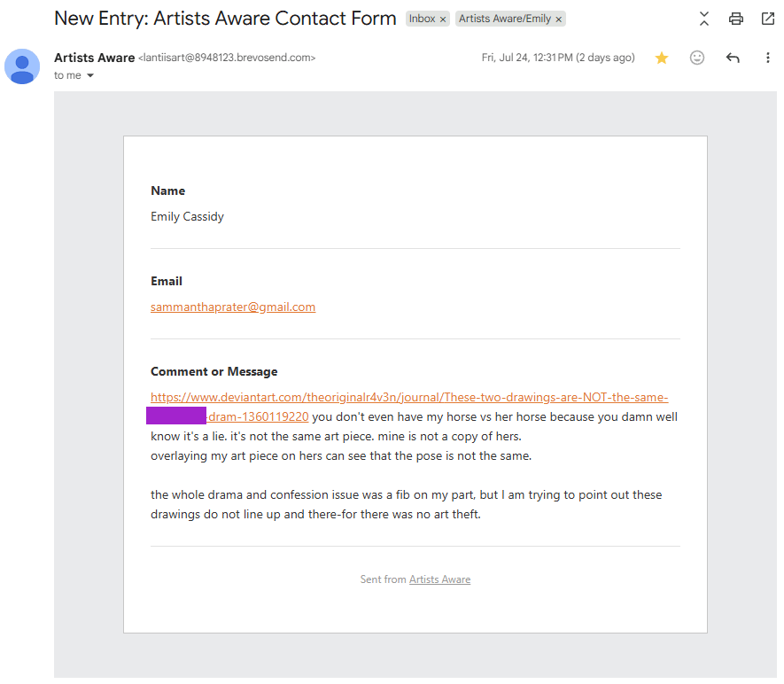Image resolution: width=784 pixels, height=684 pixels.
Task: Open the Artists Aware/Emily label
Action: [504, 19]
